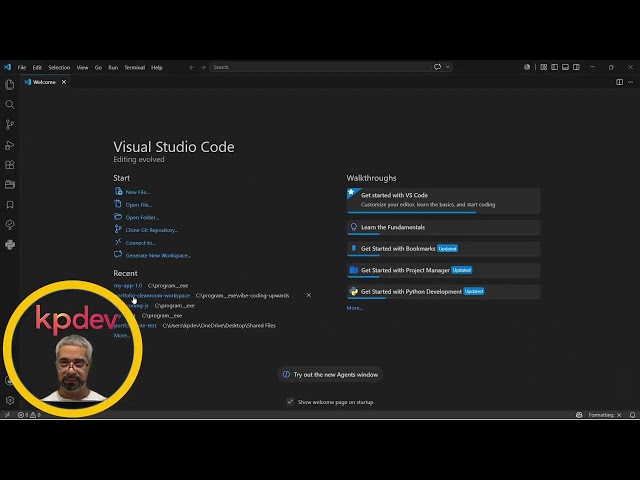Click Try out the new Agents window
This screenshot has width=640, height=480.
[x=331, y=374]
